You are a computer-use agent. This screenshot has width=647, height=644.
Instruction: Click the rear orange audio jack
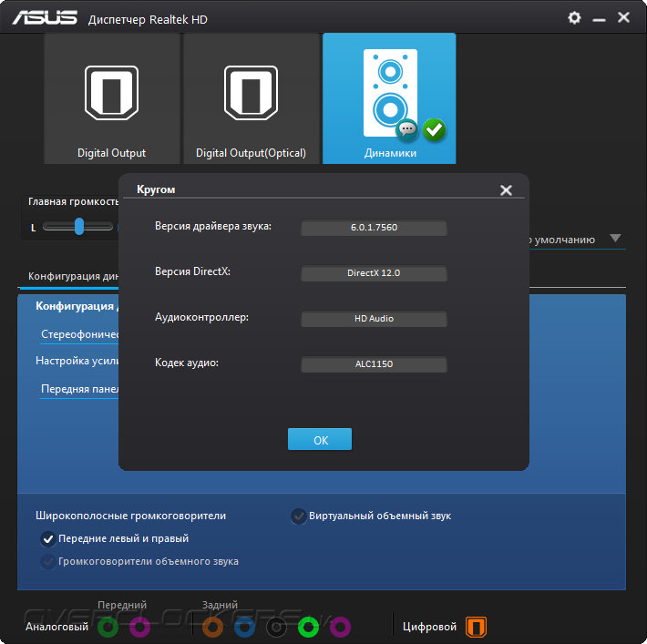tap(213, 627)
